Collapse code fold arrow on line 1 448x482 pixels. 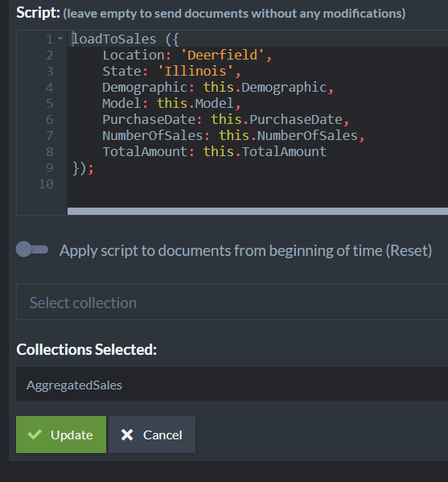tap(60, 39)
